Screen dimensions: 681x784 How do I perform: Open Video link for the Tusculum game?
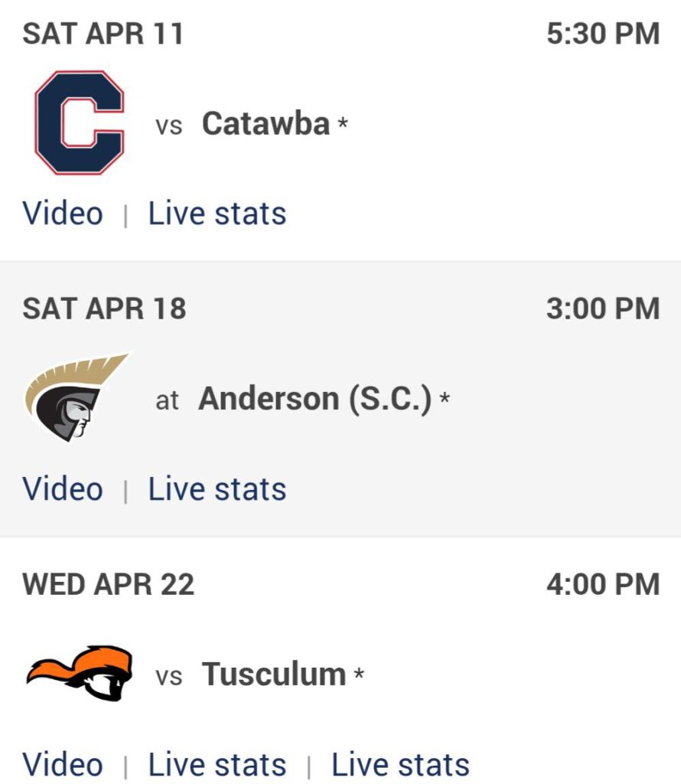pos(63,764)
